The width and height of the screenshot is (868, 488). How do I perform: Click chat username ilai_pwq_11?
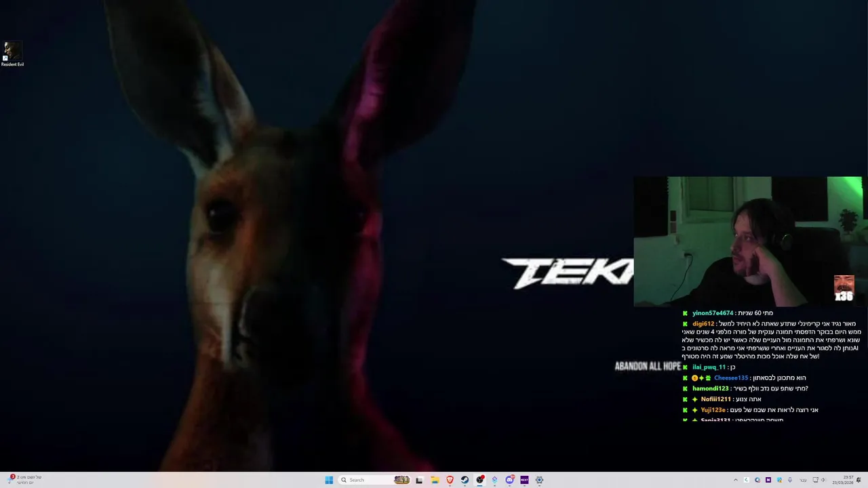709,367
